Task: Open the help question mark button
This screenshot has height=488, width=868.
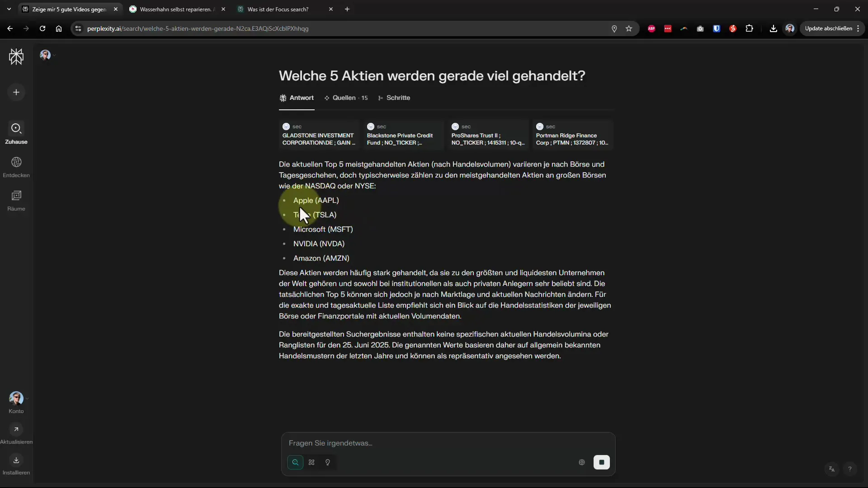Action: pyautogui.click(x=850, y=469)
